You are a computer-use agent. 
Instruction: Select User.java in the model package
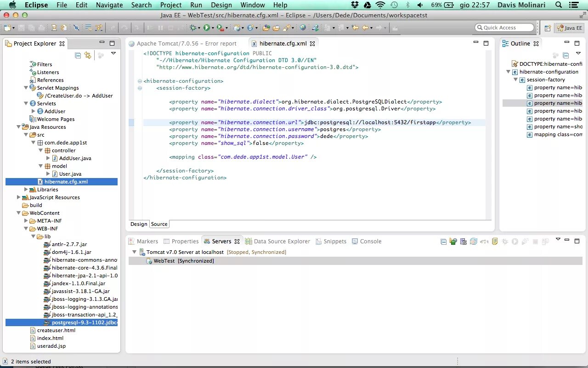(70, 174)
